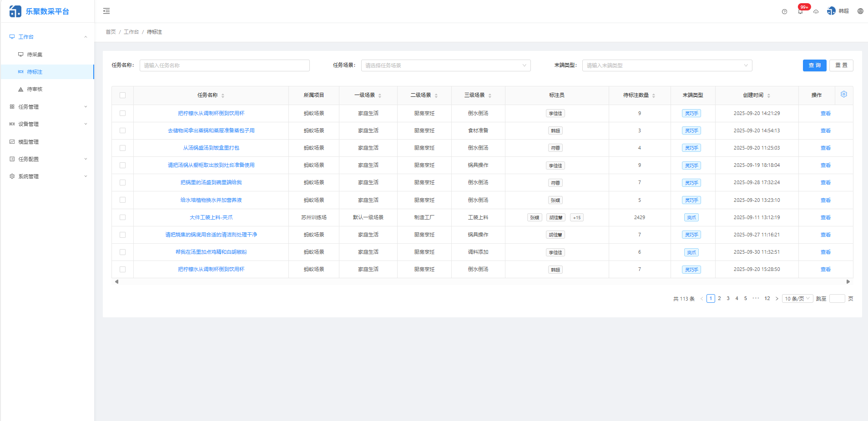Open the table column settings gear icon

click(844, 94)
